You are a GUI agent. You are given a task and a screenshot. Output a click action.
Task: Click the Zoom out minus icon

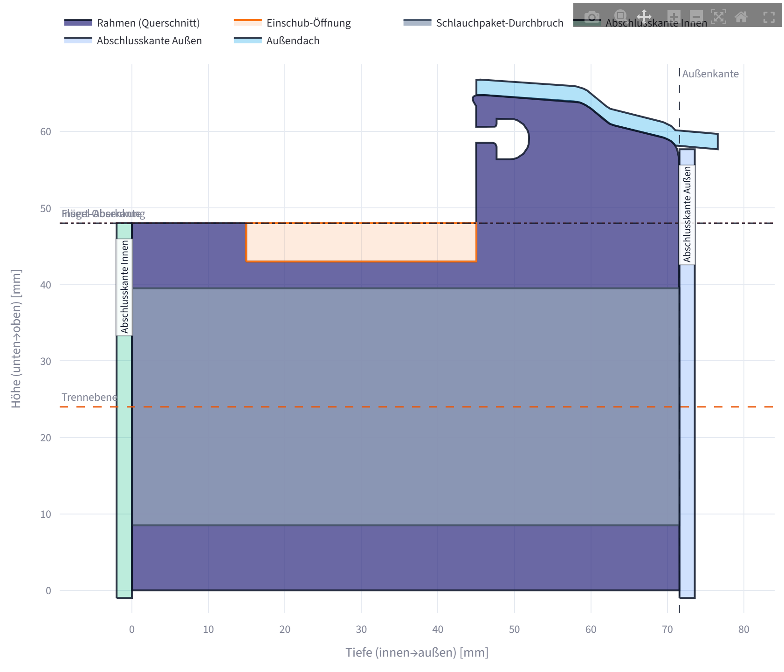(696, 17)
